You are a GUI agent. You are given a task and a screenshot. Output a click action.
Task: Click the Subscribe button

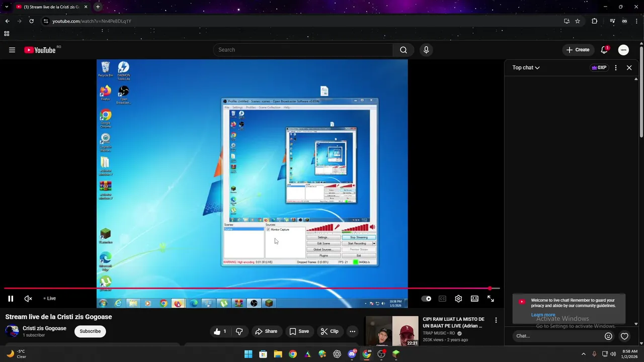tap(90, 331)
